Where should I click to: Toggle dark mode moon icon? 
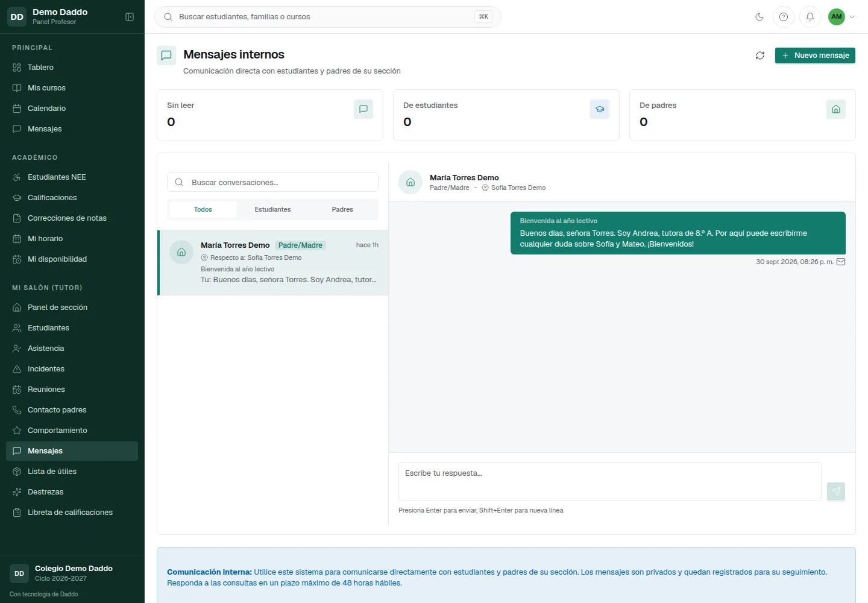coord(759,17)
